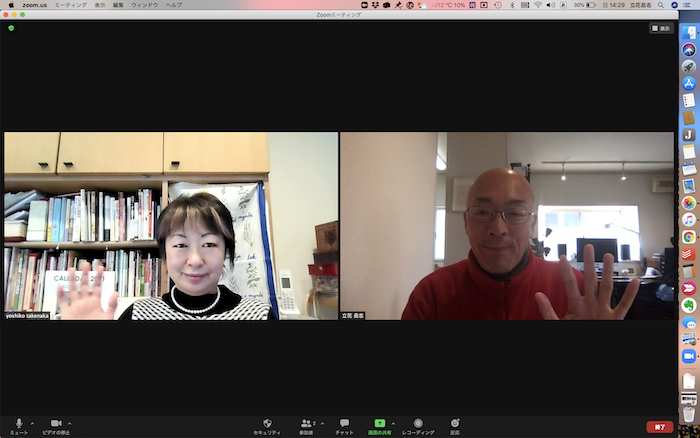Viewport: 700px width, 438px height.
Task: Change the view layout with 表示 button
Action: (x=661, y=28)
